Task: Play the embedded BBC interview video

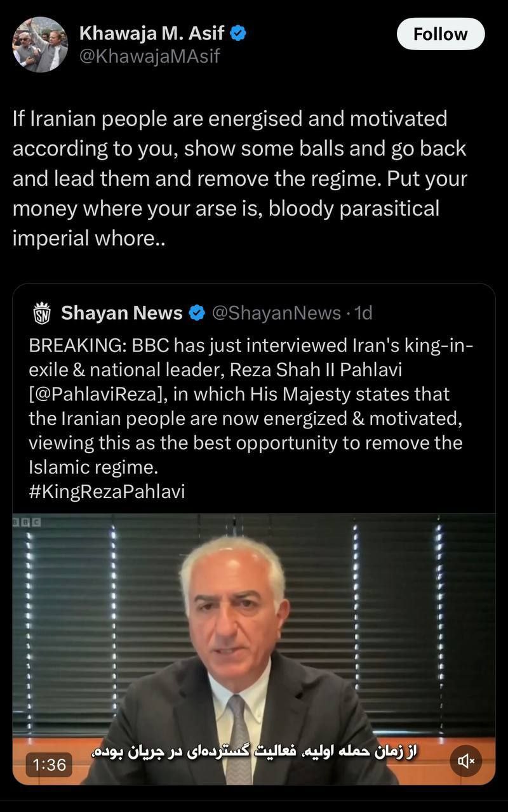Action: pos(254,634)
